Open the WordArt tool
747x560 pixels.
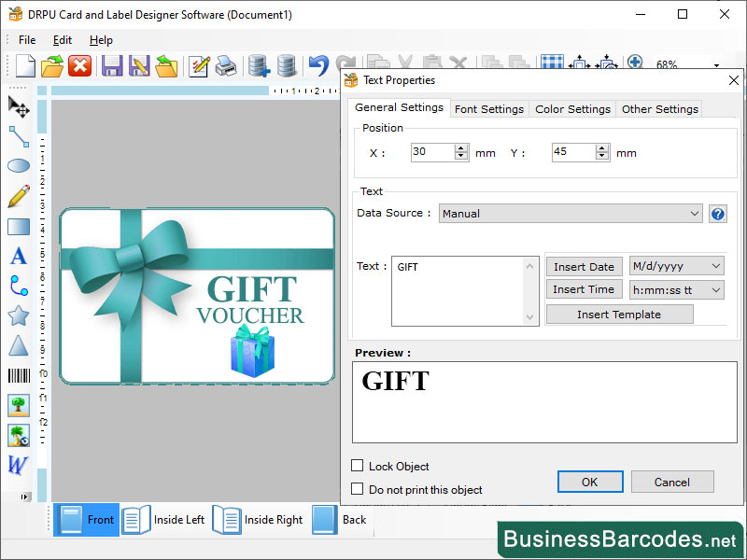pos(19,465)
